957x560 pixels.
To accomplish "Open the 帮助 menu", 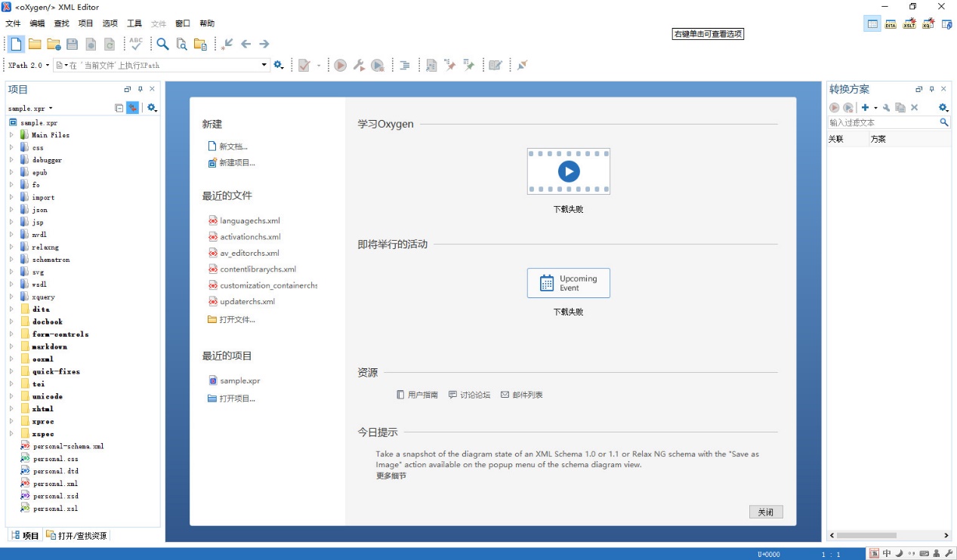I will pyautogui.click(x=207, y=23).
